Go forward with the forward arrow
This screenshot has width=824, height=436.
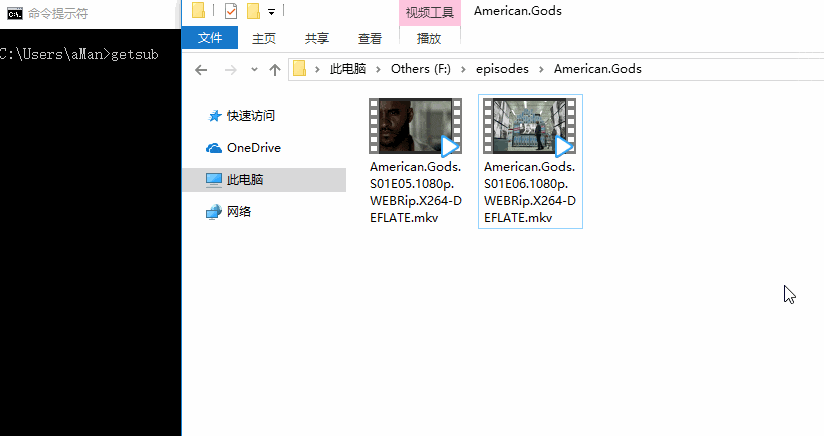(230, 69)
